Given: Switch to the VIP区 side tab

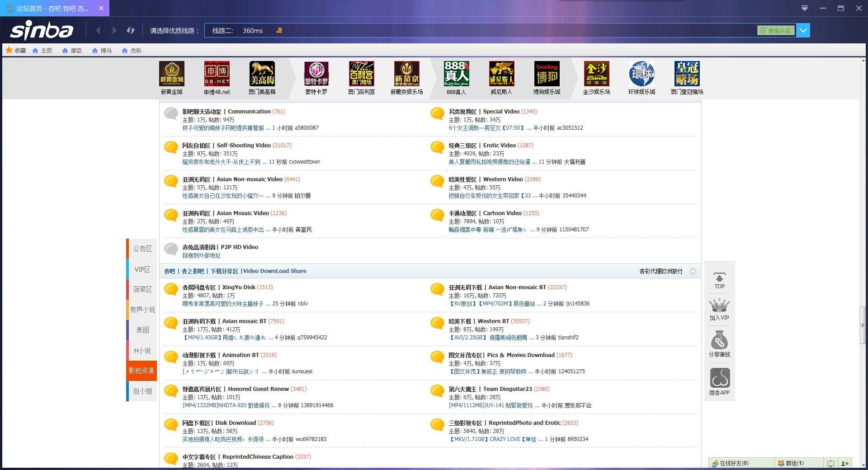Looking at the screenshot, I should [142, 269].
